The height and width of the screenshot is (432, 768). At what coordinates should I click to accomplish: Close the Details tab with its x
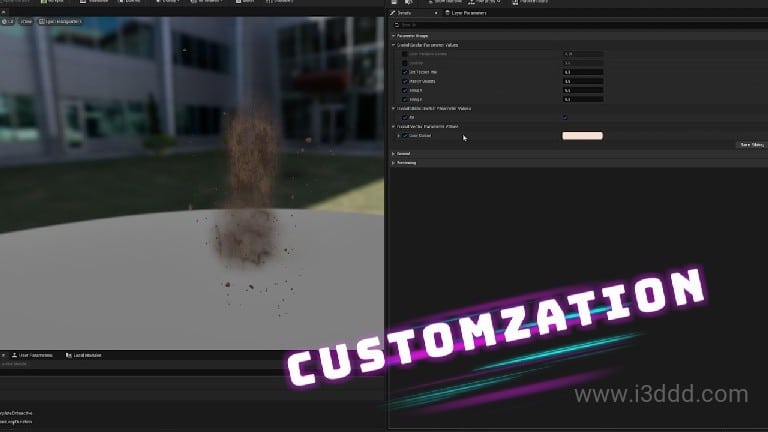[436, 13]
